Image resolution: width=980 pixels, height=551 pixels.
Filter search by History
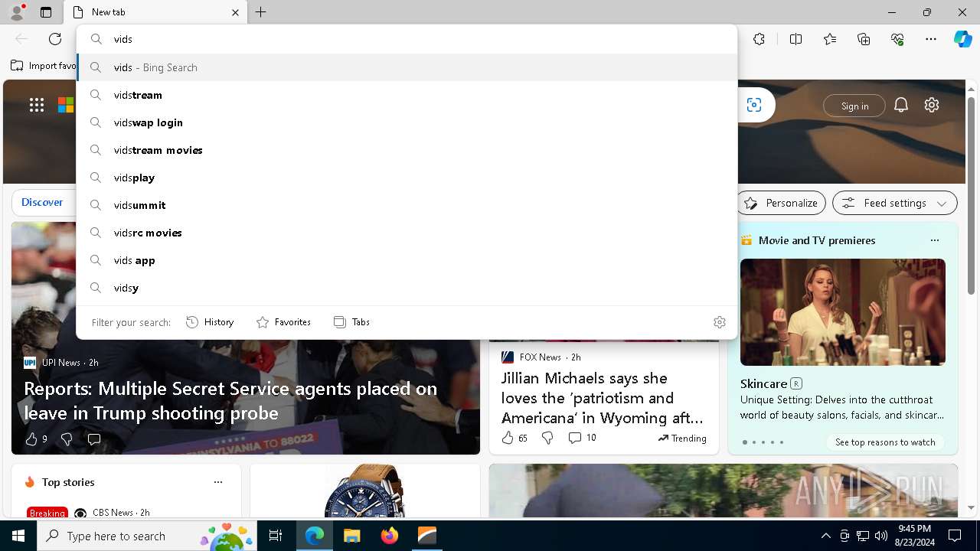point(210,322)
